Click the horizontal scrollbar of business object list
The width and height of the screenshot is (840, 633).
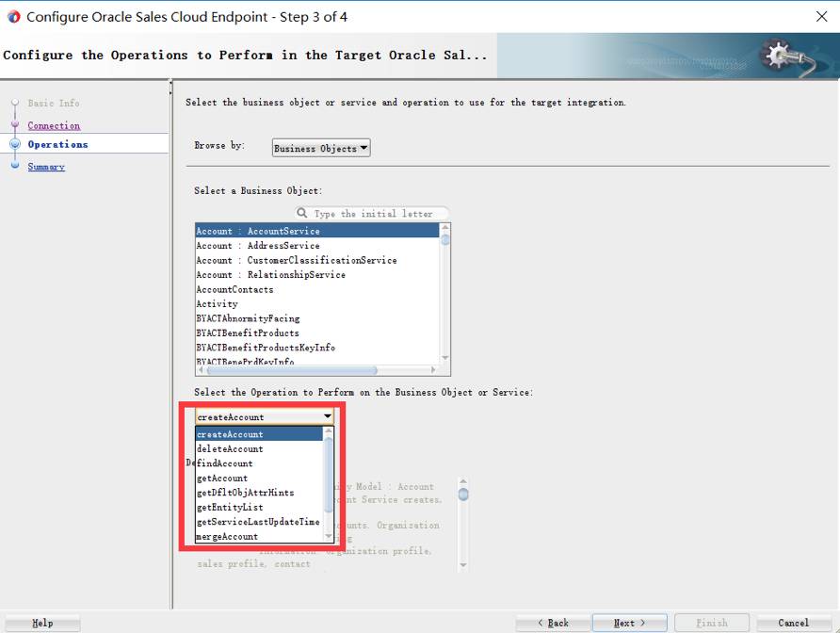coord(292,370)
